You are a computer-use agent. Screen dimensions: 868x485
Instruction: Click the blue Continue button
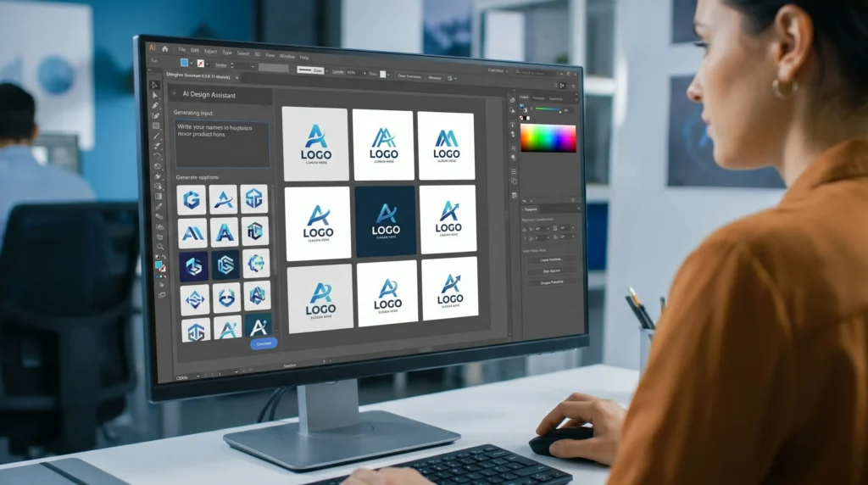click(264, 343)
